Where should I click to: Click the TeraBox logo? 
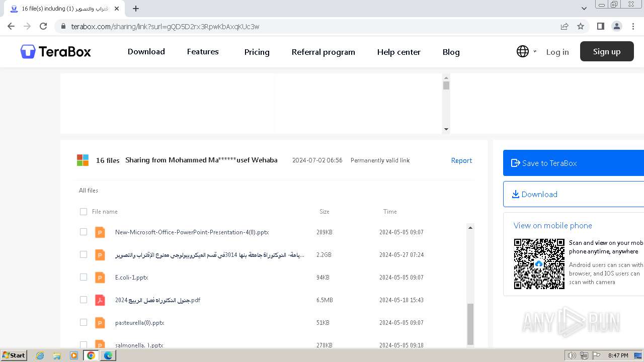56,51
